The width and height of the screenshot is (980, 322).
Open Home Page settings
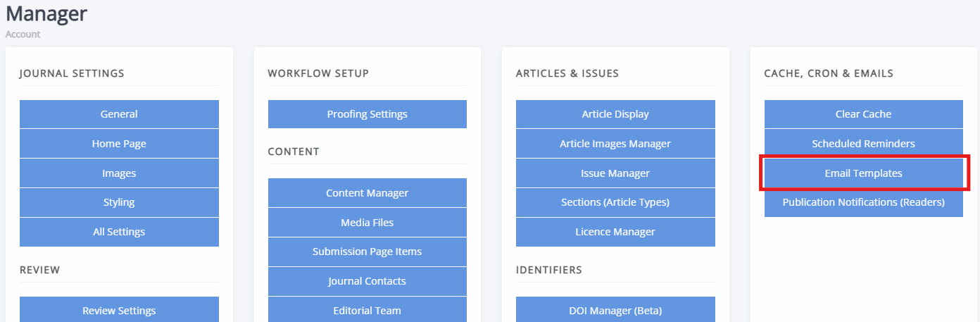[x=119, y=144]
